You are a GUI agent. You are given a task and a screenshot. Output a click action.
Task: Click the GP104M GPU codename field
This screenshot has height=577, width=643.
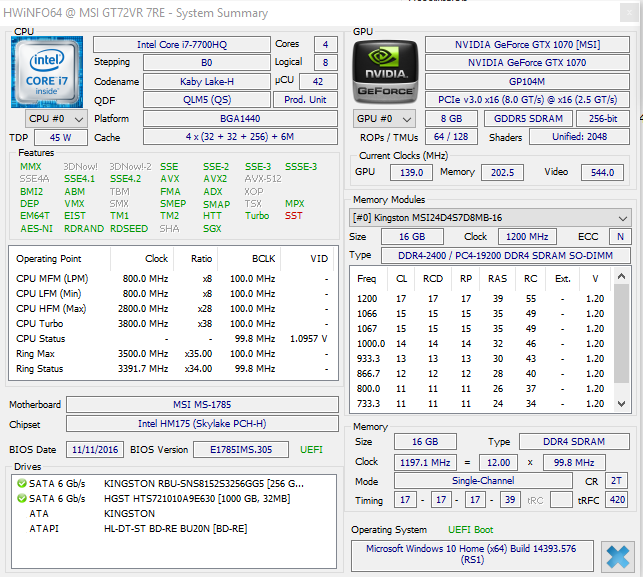click(x=527, y=82)
